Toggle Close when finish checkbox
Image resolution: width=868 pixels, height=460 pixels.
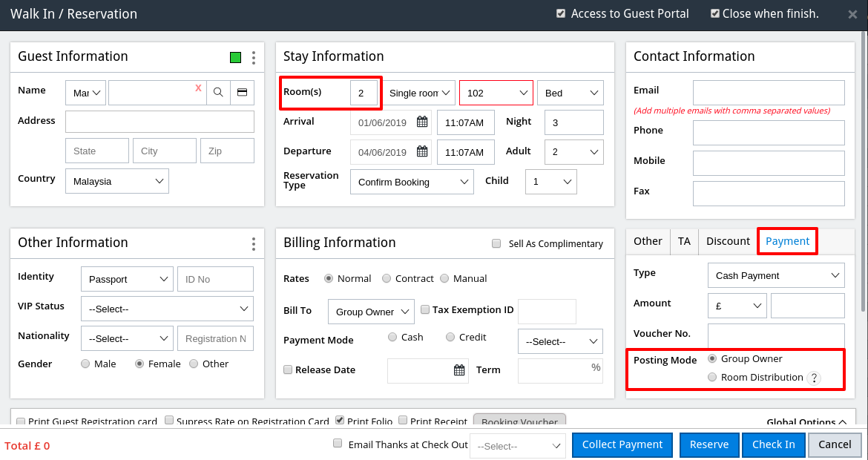[714, 13]
